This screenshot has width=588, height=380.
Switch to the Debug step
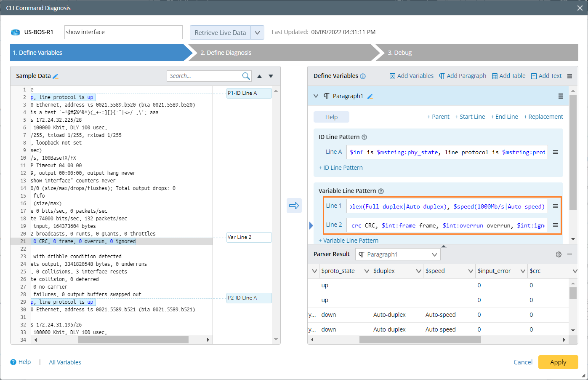[x=478, y=53]
